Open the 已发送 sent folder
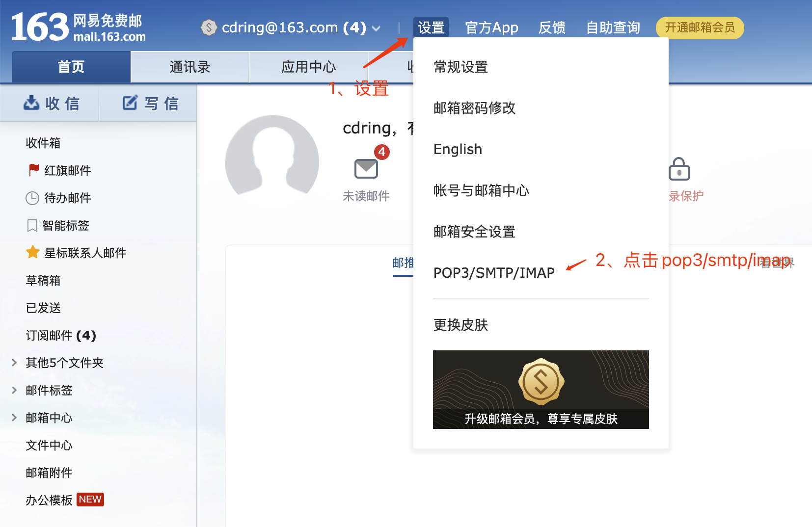812x527 pixels. click(x=43, y=308)
